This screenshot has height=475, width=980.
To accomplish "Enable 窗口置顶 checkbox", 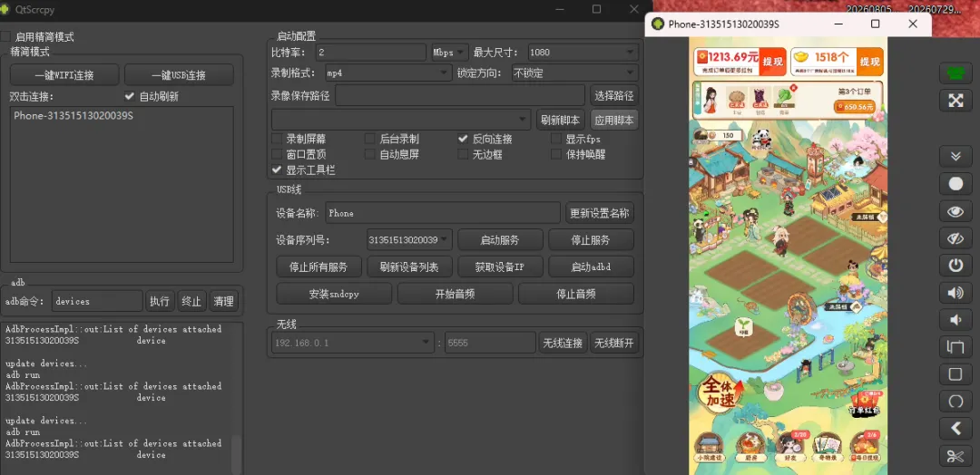I will (x=276, y=154).
